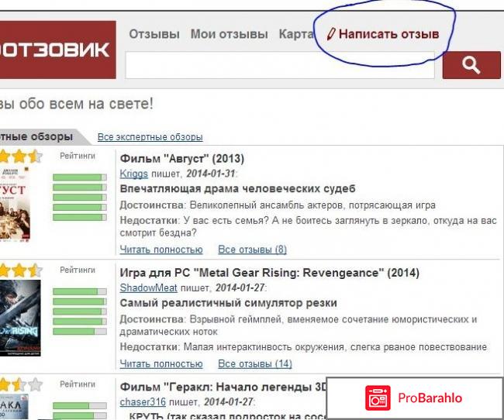The image size is (504, 420).
Task: Open Все отзывы (14) link
Action: 255,364
